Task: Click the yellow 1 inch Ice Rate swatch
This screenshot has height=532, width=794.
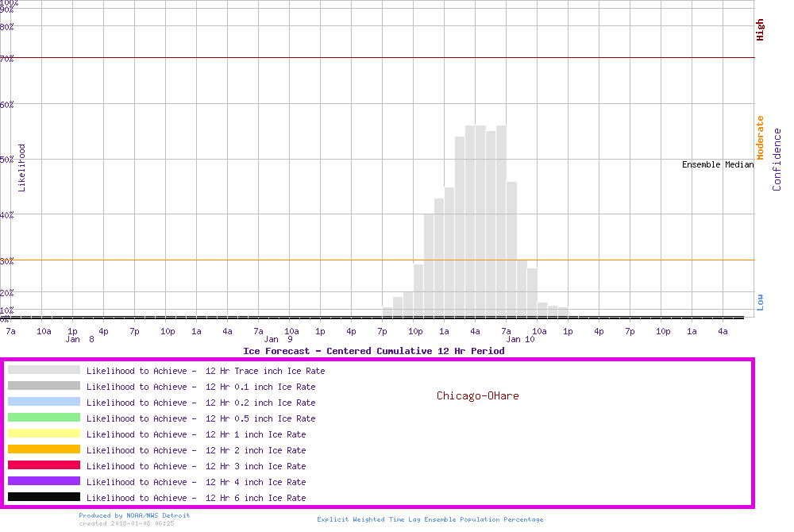Action: click(44, 434)
